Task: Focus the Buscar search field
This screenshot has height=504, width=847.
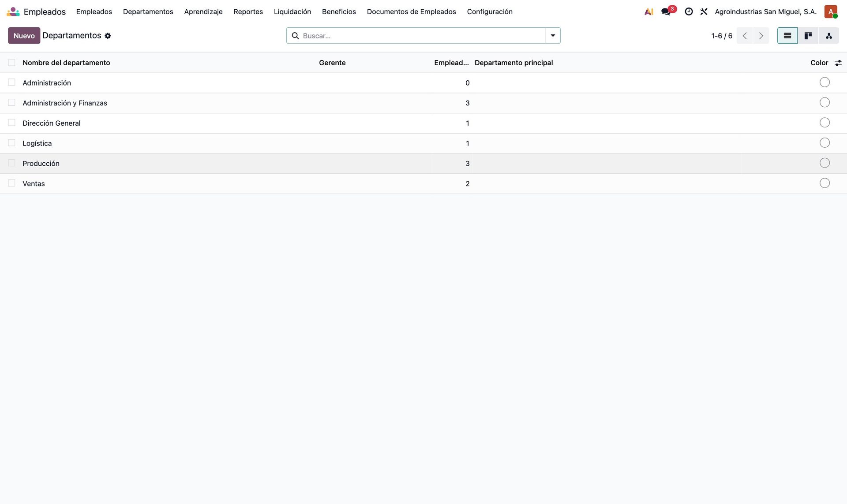Action: pos(423,36)
